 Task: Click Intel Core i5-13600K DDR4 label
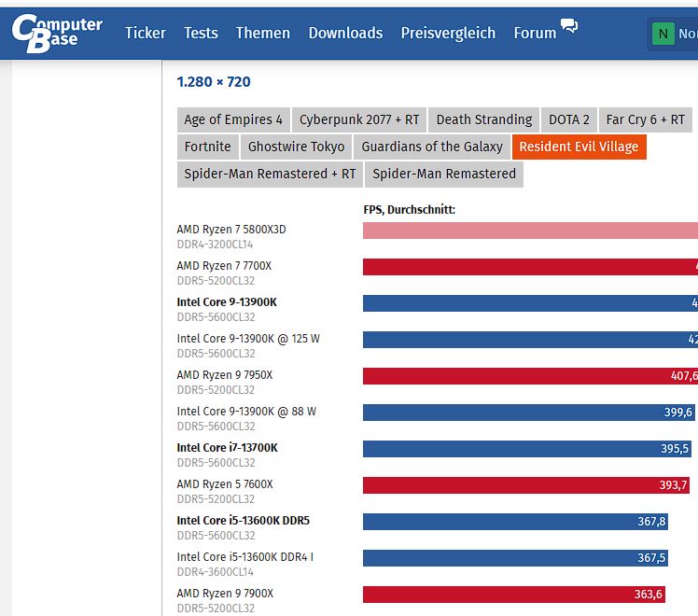point(244,557)
